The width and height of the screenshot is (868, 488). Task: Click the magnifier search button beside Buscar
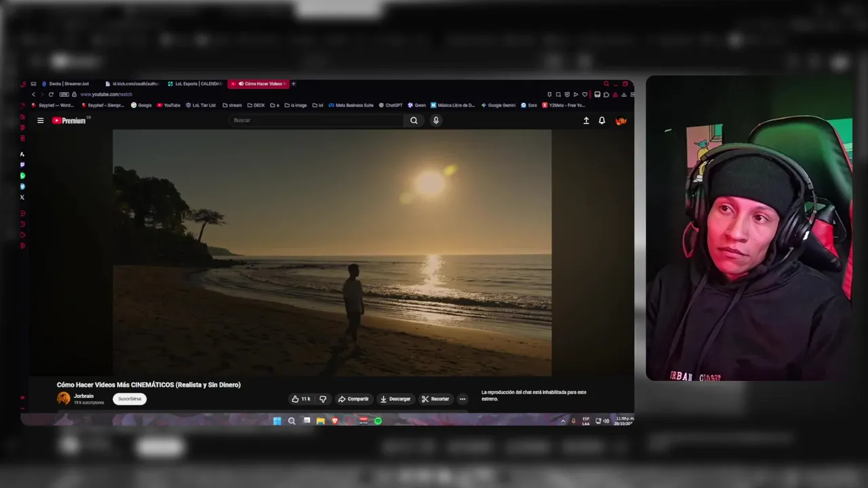click(414, 121)
